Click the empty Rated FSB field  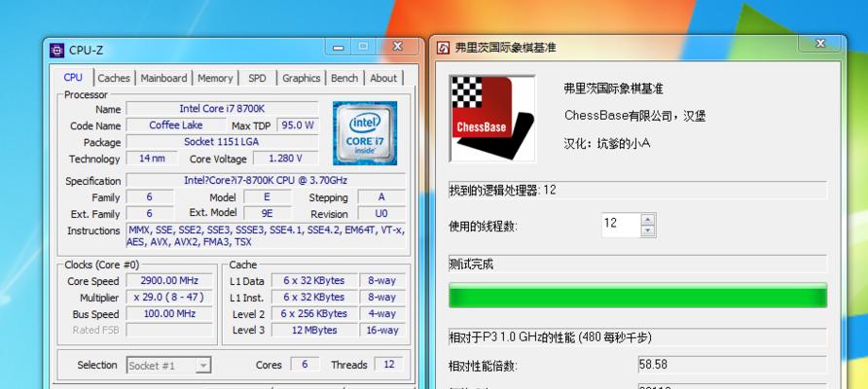tap(169, 331)
